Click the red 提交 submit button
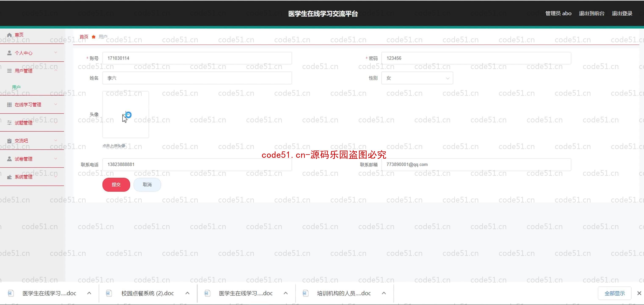This screenshot has width=644, height=305. [116, 185]
